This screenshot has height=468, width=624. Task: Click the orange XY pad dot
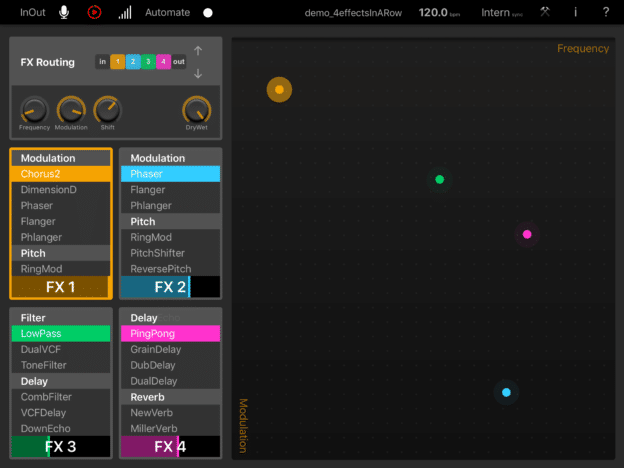pos(279,90)
